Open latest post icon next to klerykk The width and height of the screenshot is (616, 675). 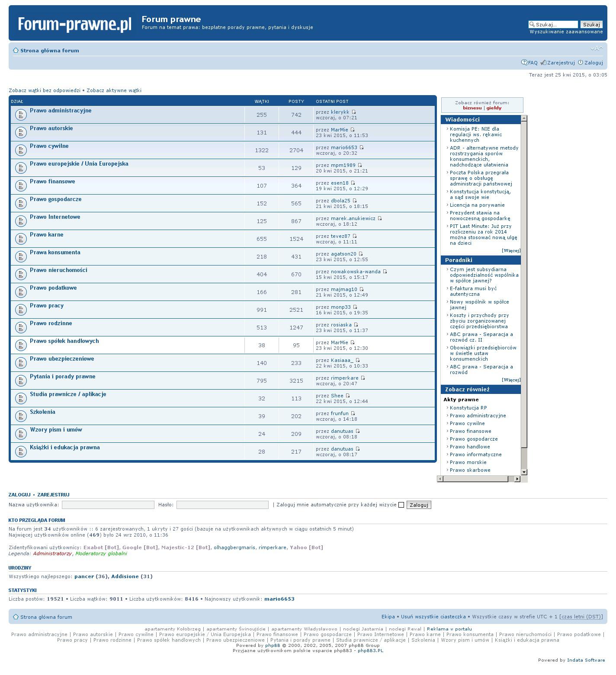point(354,112)
